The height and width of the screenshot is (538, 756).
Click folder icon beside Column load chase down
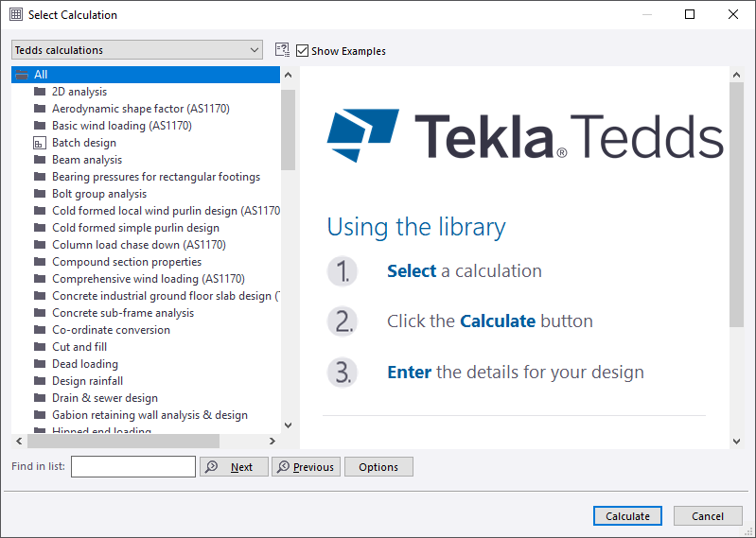40,245
